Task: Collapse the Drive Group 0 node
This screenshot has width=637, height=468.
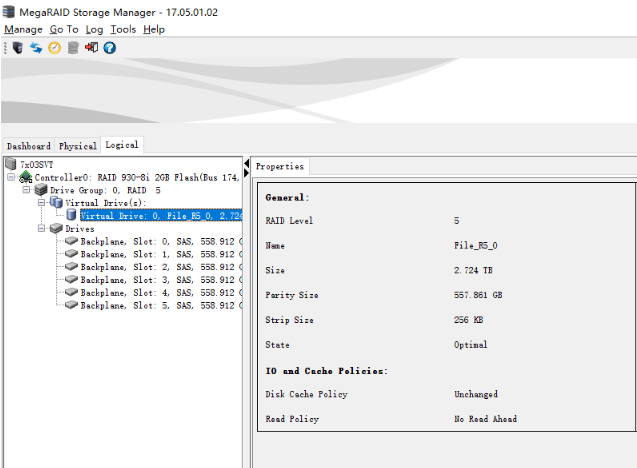Action: point(27,189)
